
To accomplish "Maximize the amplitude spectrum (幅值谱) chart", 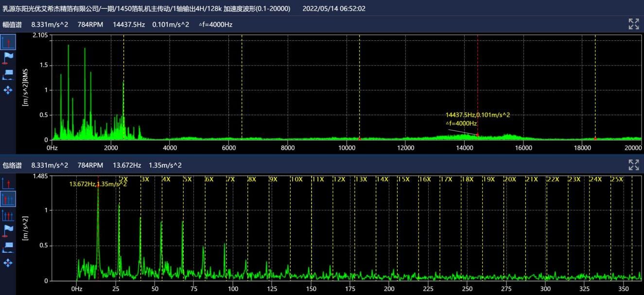I will (633, 24).
